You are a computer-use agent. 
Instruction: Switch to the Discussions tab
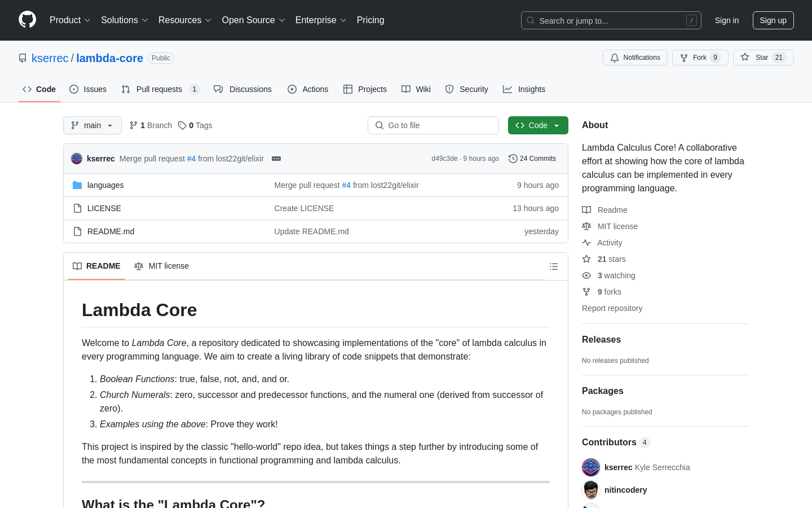(242, 89)
